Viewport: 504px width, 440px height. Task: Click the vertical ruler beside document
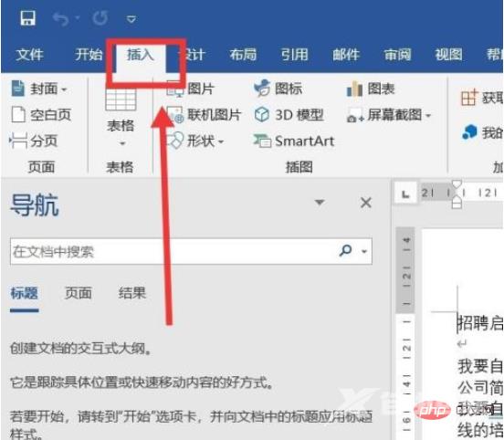coord(405,333)
